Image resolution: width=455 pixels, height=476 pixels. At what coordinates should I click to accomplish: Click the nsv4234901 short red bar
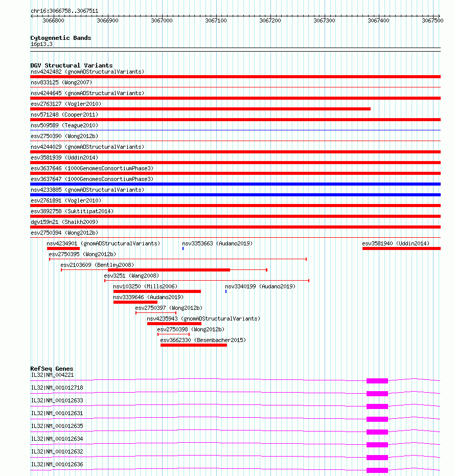(63, 248)
